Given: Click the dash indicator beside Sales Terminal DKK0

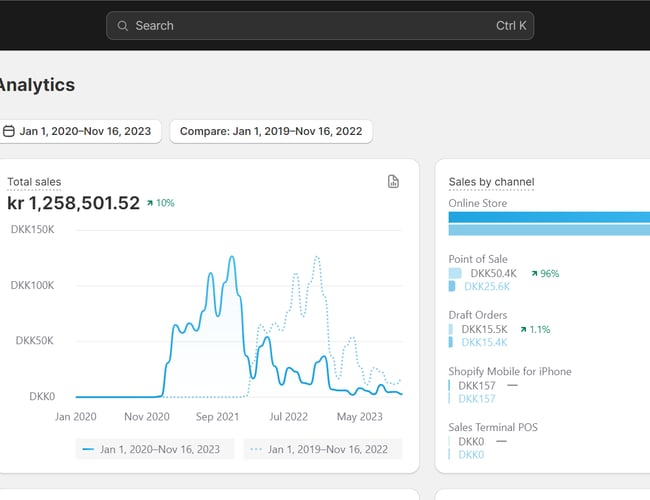Looking at the screenshot, I should pyautogui.click(x=501, y=441).
